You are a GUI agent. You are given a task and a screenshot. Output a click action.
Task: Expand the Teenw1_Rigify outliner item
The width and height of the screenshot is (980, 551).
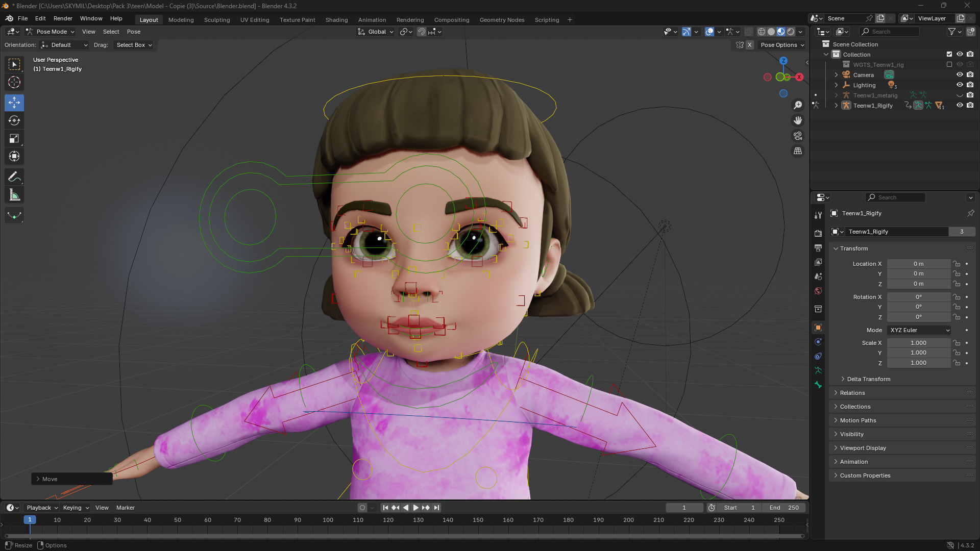[x=836, y=106]
